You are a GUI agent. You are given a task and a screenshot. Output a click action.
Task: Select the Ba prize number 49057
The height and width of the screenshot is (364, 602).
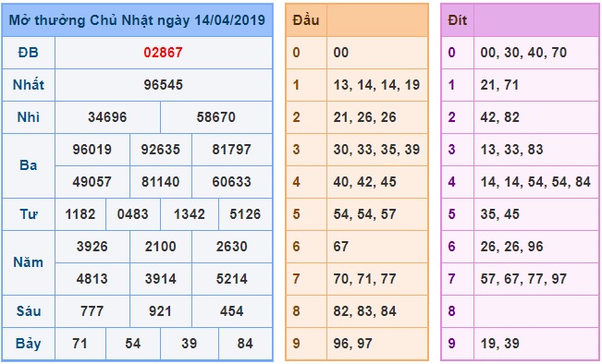[92, 181]
